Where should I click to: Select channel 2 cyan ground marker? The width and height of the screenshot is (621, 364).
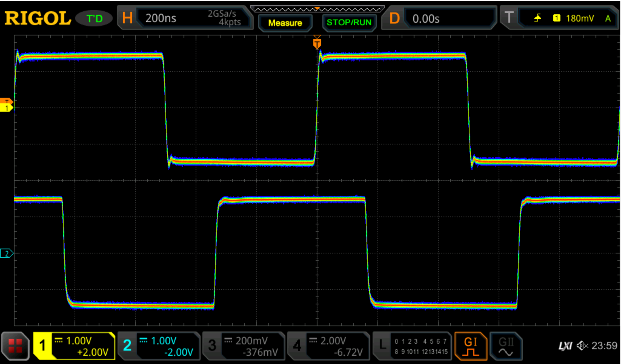6,253
